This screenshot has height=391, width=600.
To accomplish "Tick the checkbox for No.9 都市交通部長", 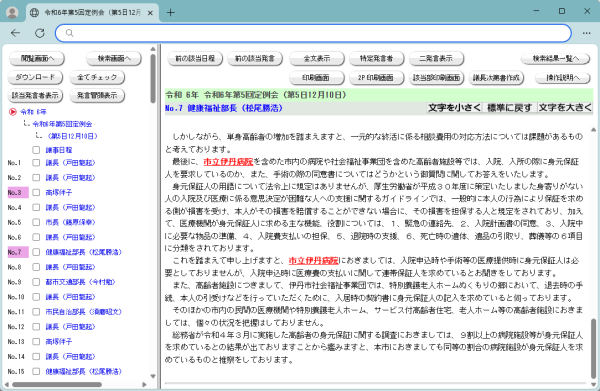I will click(36, 282).
